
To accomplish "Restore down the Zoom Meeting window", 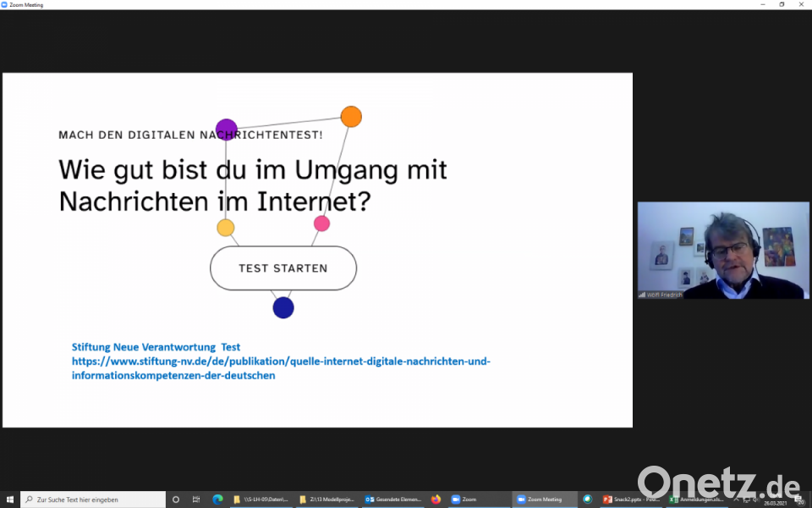I will [x=782, y=5].
